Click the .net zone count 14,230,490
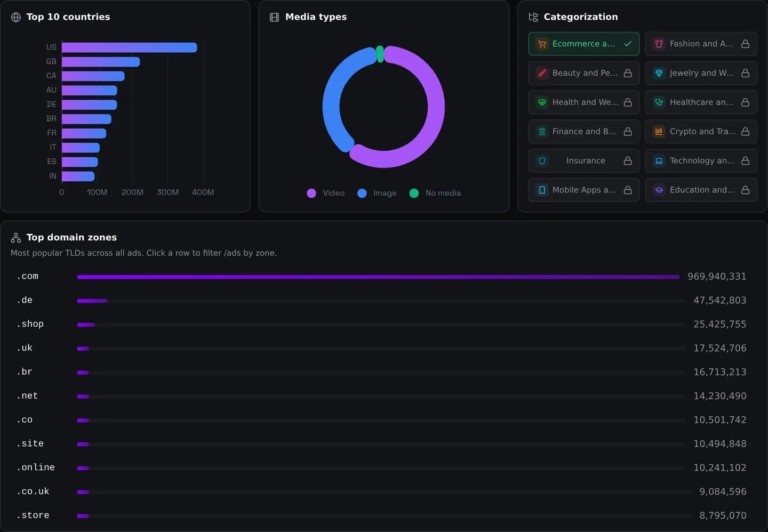The width and height of the screenshot is (768, 532). (x=720, y=396)
